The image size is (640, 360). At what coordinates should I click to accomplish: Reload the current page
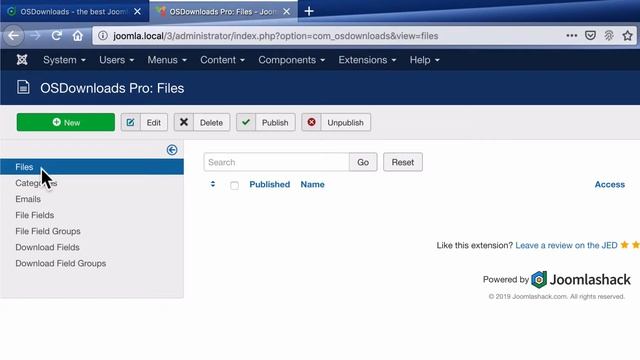pos(57,36)
